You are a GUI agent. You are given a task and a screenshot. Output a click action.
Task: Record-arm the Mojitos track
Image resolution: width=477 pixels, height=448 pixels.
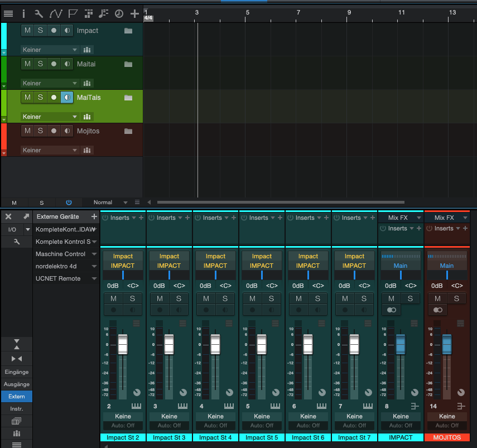point(54,131)
